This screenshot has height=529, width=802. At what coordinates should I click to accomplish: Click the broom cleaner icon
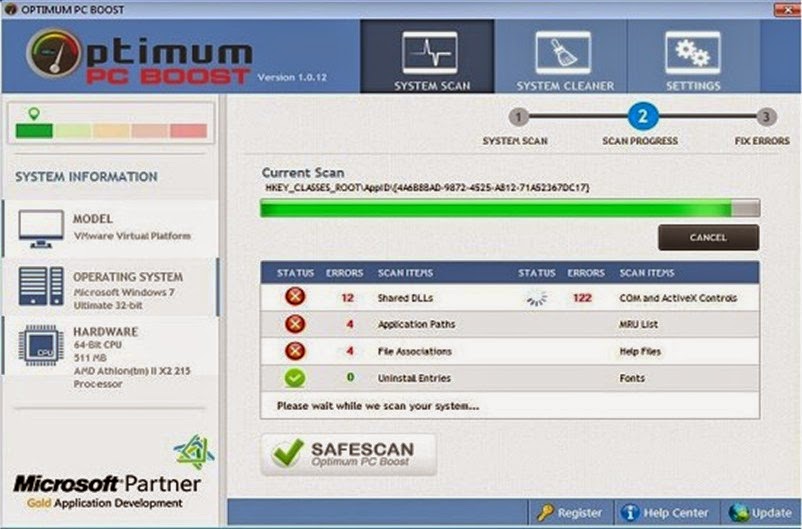[x=563, y=53]
